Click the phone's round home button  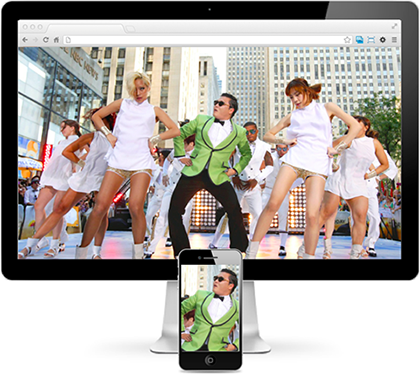click(210, 360)
